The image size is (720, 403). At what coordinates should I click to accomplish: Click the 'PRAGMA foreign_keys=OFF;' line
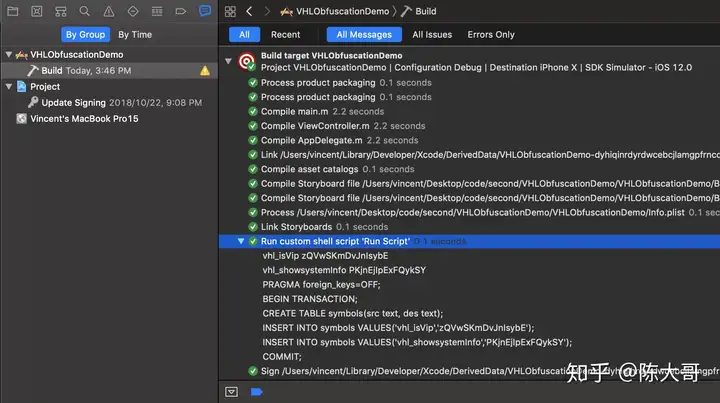pos(321,285)
